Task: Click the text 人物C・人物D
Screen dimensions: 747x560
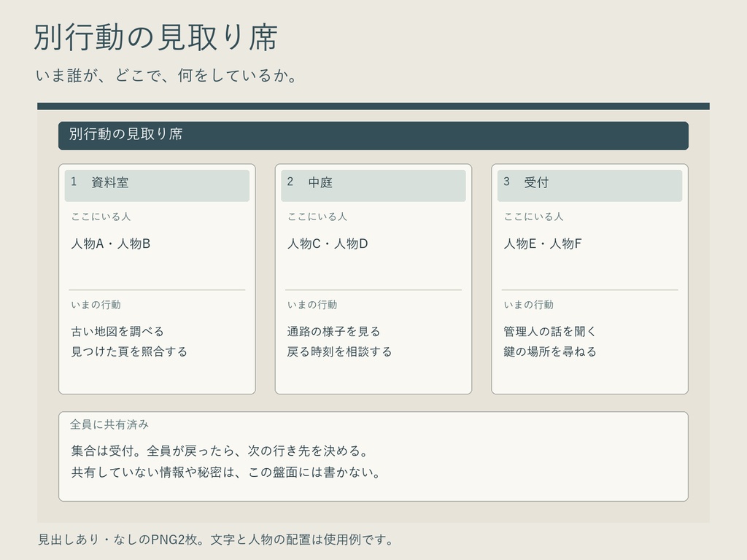Action: tap(328, 244)
